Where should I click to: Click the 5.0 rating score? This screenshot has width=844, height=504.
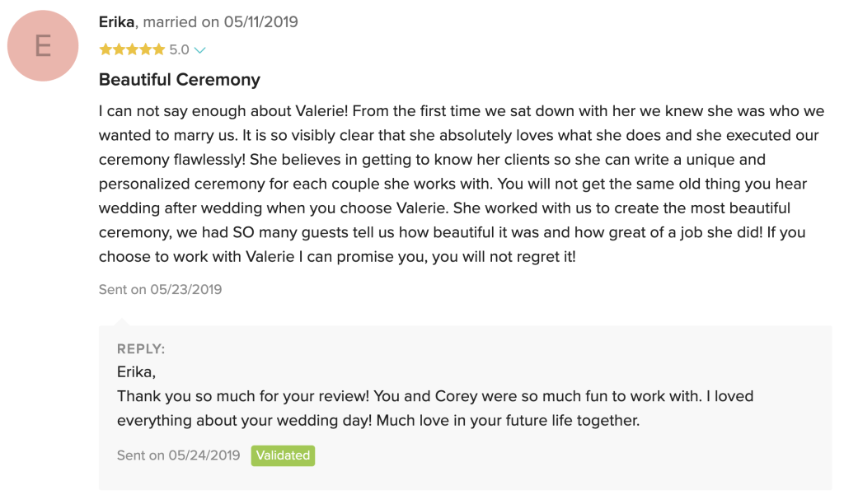pyautogui.click(x=179, y=50)
